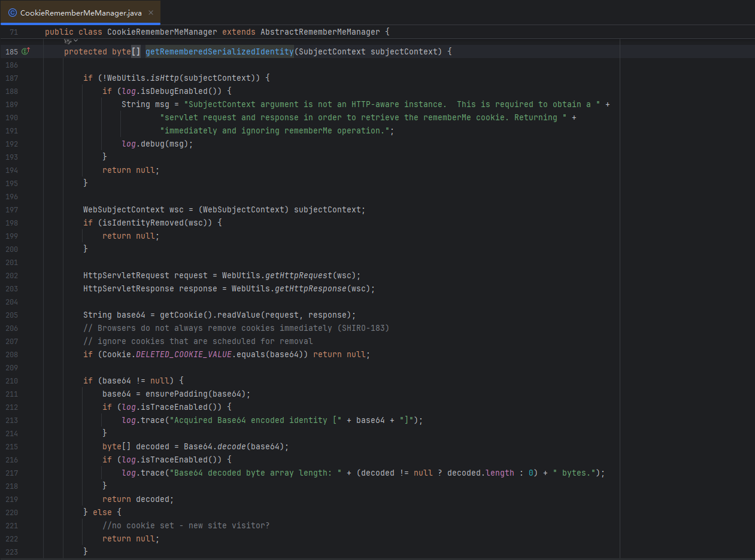Image resolution: width=755 pixels, height=560 pixels.
Task: Open the code vision chevron above line 185
Action: [x=75, y=41]
